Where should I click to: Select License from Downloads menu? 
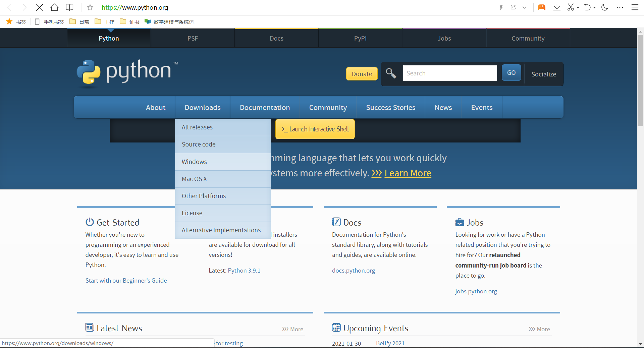pyautogui.click(x=223, y=213)
